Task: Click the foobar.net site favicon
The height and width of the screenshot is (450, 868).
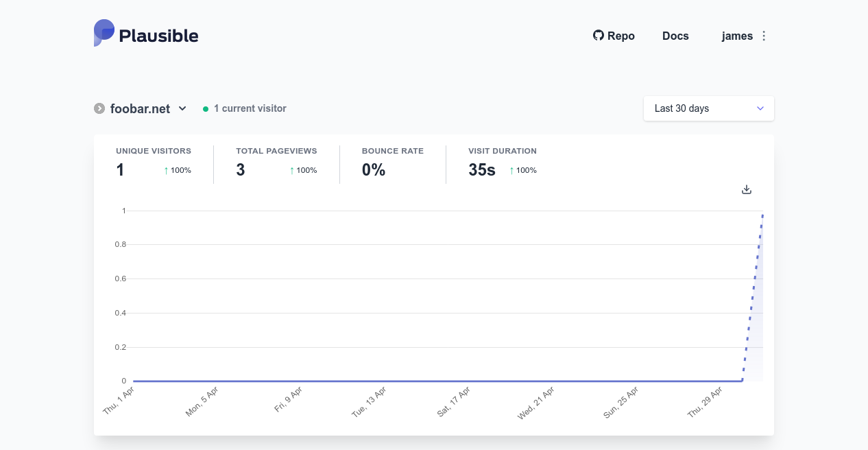Action: (x=99, y=108)
